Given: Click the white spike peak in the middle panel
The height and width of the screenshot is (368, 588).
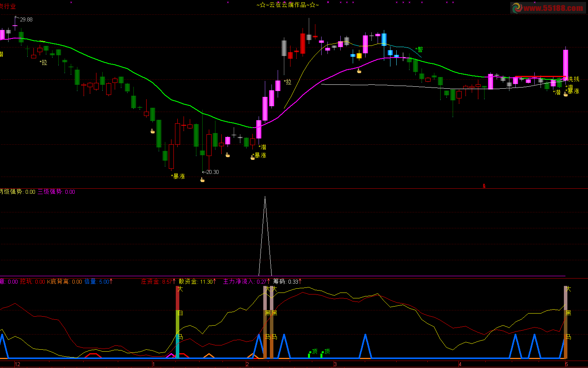Looking at the screenshot, I should [265, 198].
